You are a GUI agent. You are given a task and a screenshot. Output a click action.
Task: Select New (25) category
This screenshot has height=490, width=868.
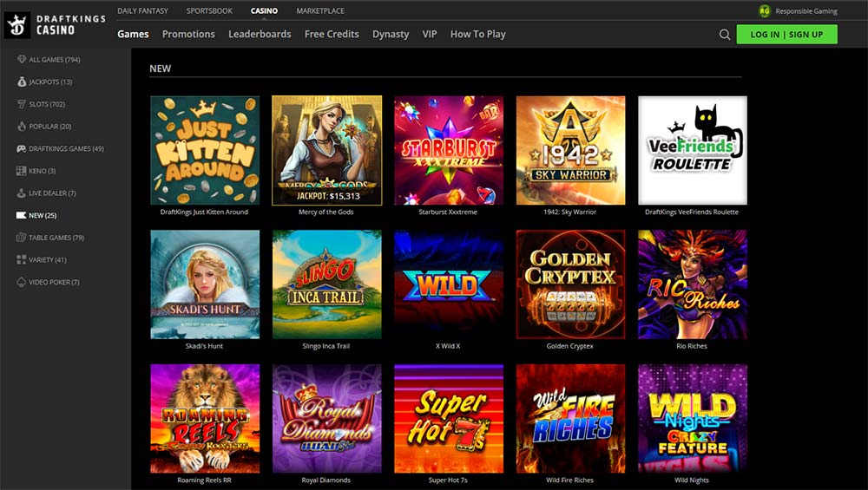click(x=43, y=215)
